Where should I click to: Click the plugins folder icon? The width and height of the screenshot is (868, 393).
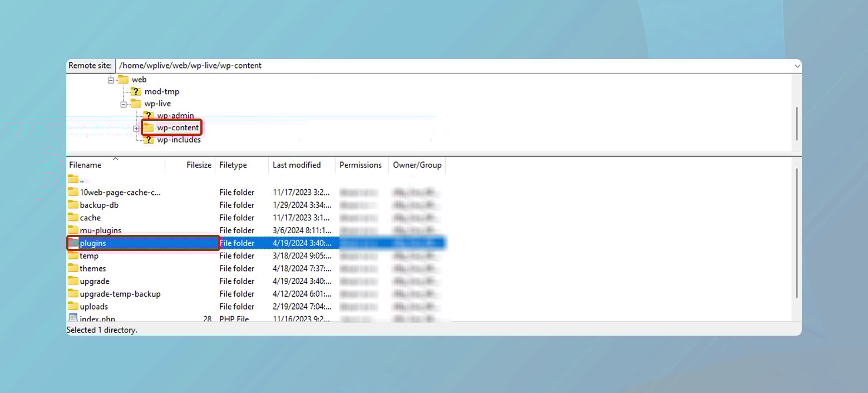[73, 243]
